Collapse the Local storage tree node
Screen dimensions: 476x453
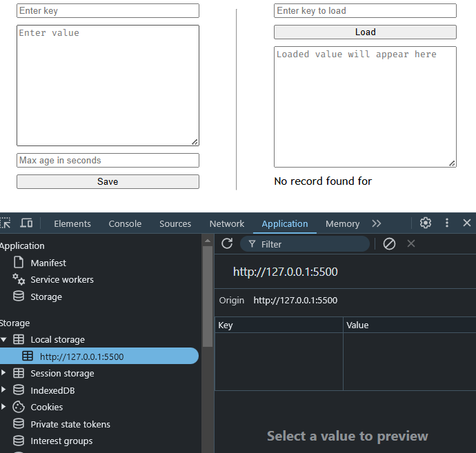[x=3, y=339]
